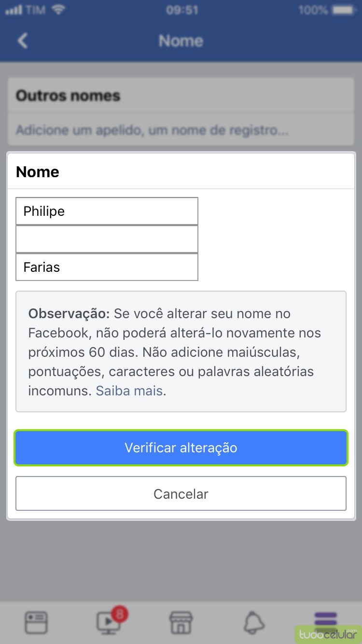Select the last name field containing Farias
The image size is (362, 644).
(107, 267)
